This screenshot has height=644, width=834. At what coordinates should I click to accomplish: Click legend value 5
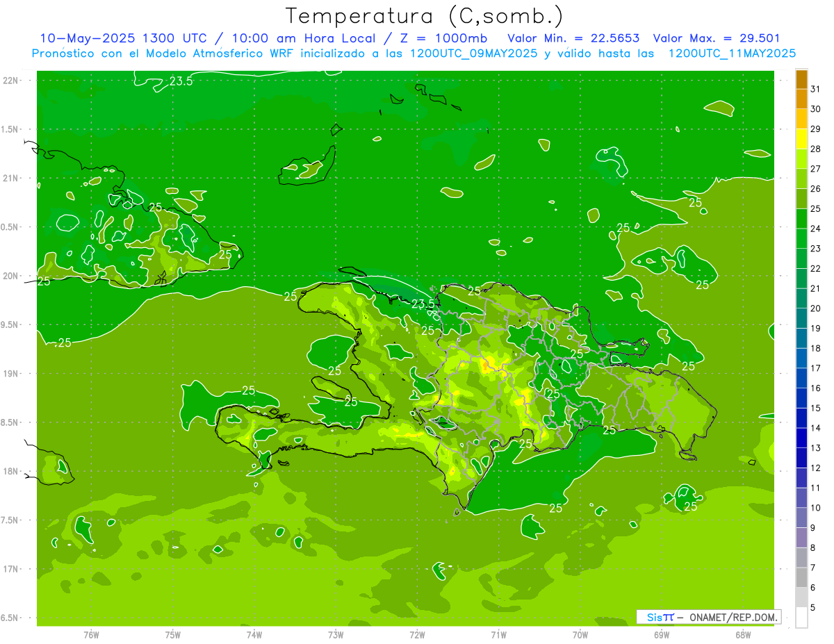813,608
